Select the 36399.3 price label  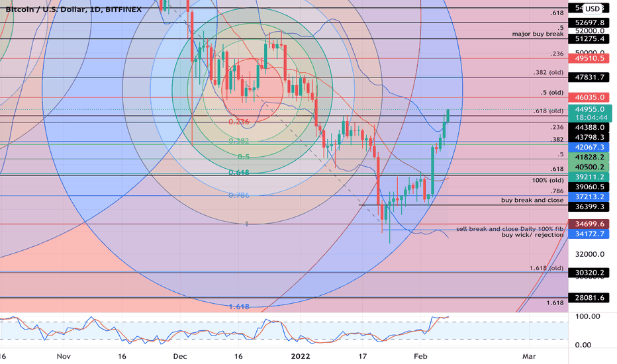tap(589, 206)
